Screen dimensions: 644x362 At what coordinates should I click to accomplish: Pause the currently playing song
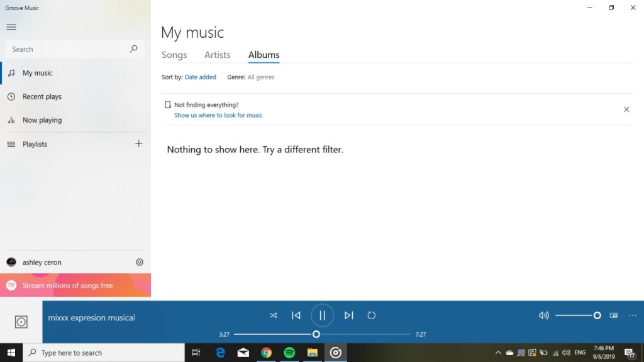pos(322,315)
